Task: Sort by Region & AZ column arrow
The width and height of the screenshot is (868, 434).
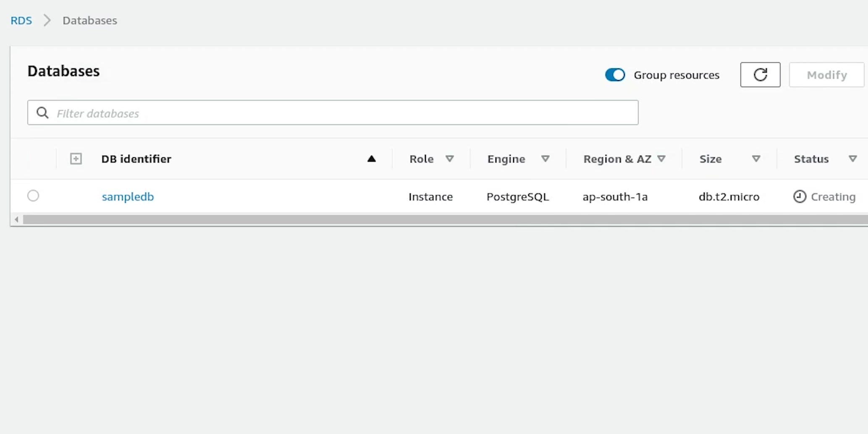Action: coord(661,159)
